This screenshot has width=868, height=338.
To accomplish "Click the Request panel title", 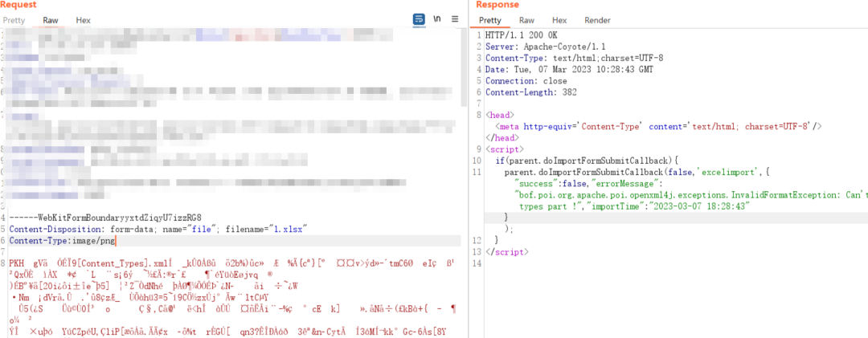I will (x=18, y=5).
